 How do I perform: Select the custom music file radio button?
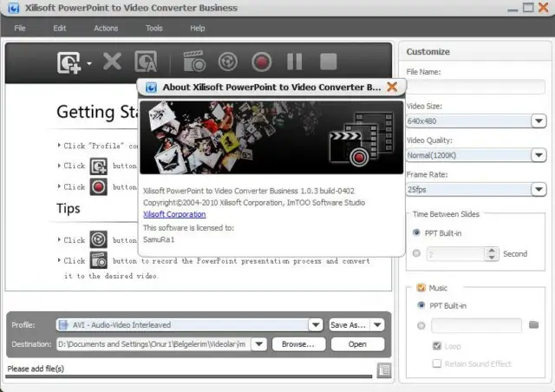coord(421,325)
